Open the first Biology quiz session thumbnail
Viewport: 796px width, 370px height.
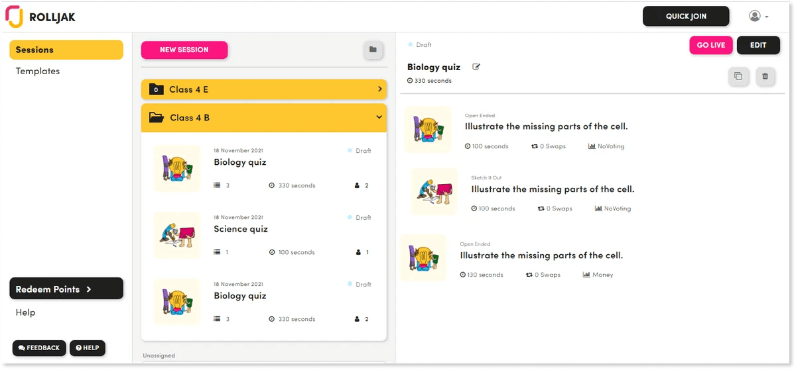pyautogui.click(x=177, y=169)
